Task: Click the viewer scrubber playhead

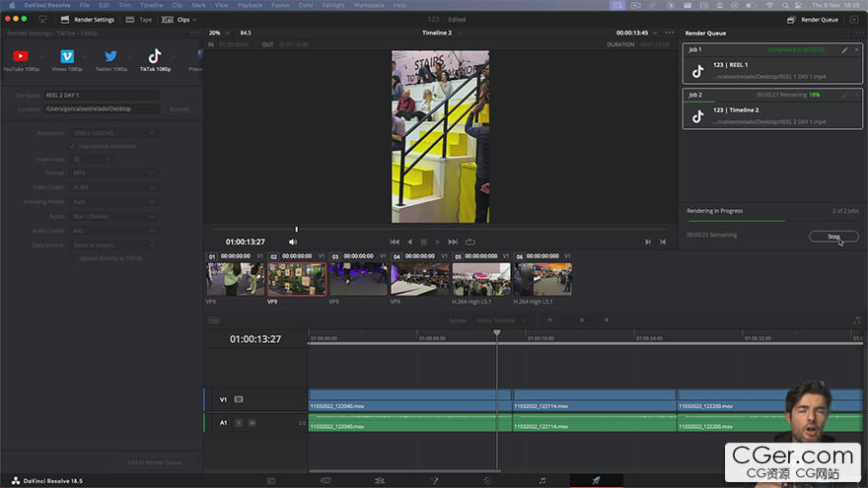Action: (x=296, y=229)
